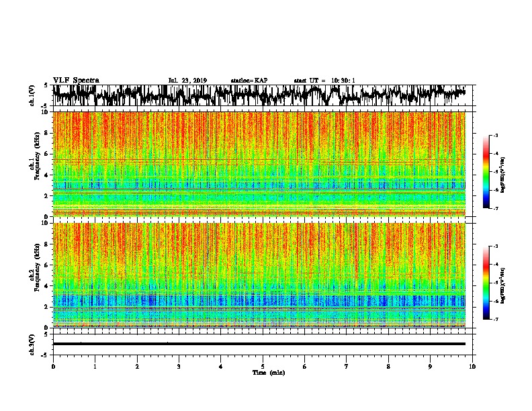Image resolution: width=532 pixels, height=411 pixels.
Task: Click time axis tick label '10'
Action: [472, 367]
